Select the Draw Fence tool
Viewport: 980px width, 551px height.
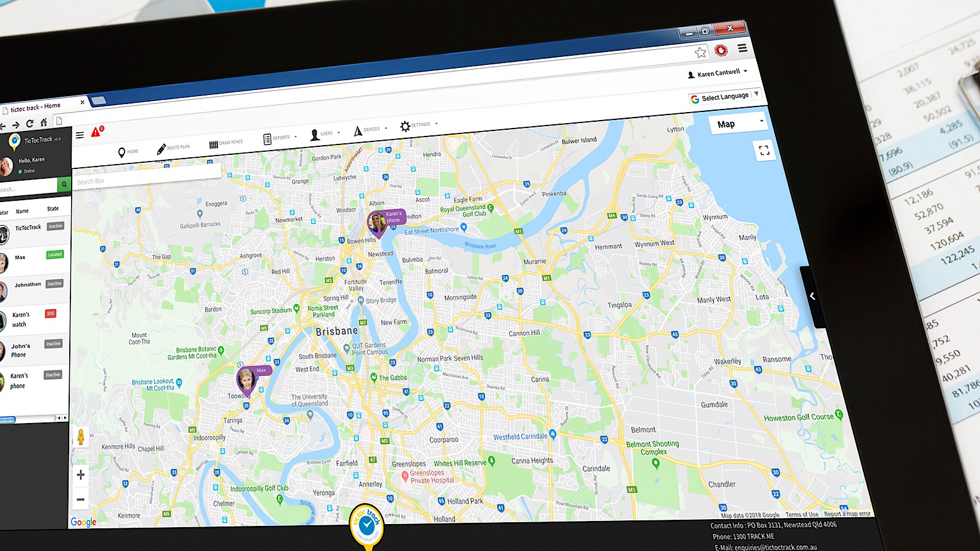[x=226, y=143]
